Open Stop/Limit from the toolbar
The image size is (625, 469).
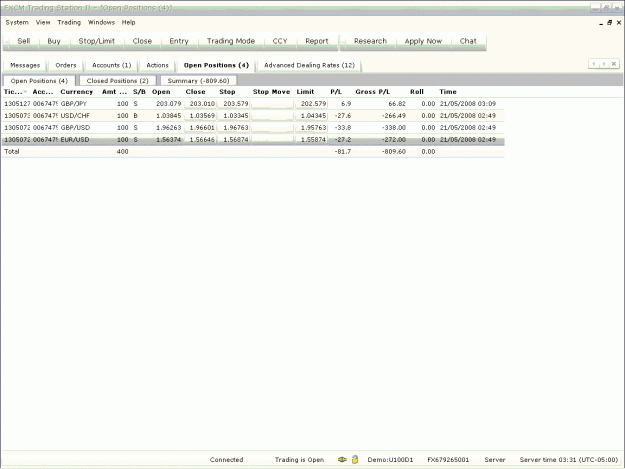[96, 41]
